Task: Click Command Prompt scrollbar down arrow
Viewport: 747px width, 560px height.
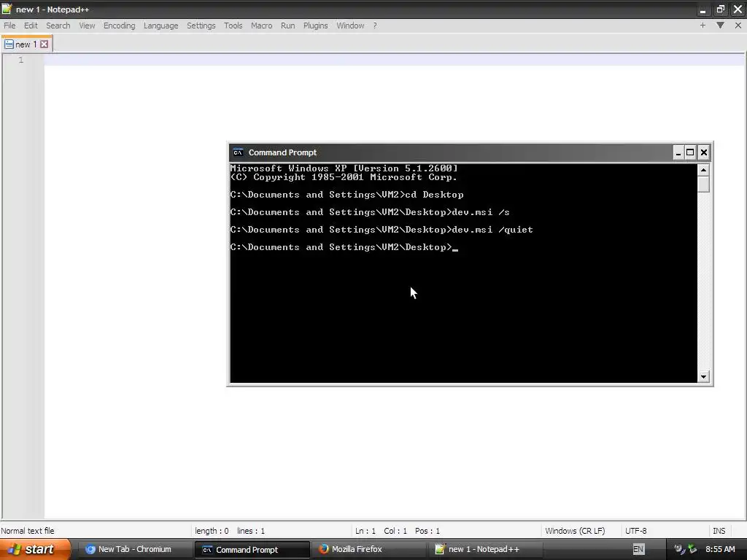Action: [x=704, y=377]
